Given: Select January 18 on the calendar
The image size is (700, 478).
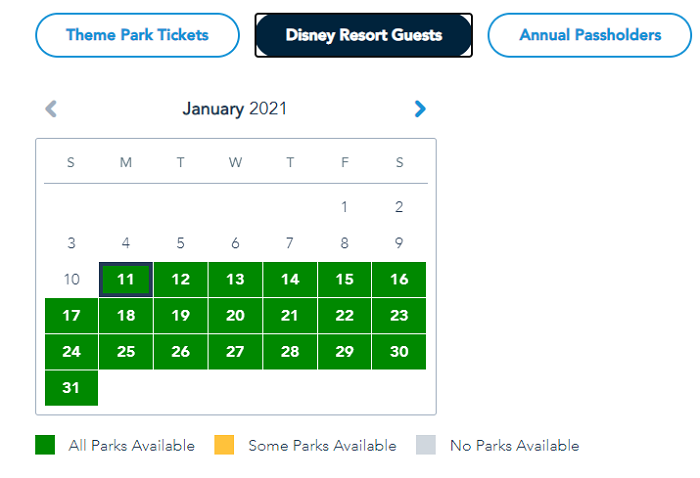Looking at the screenshot, I should coord(126,316).
